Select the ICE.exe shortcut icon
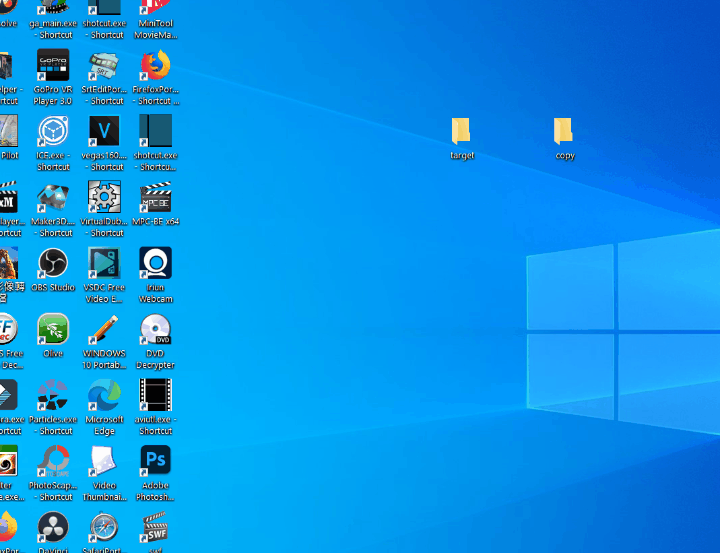Image resolution: width=720 pixels, height=553 pixels. 53,131
